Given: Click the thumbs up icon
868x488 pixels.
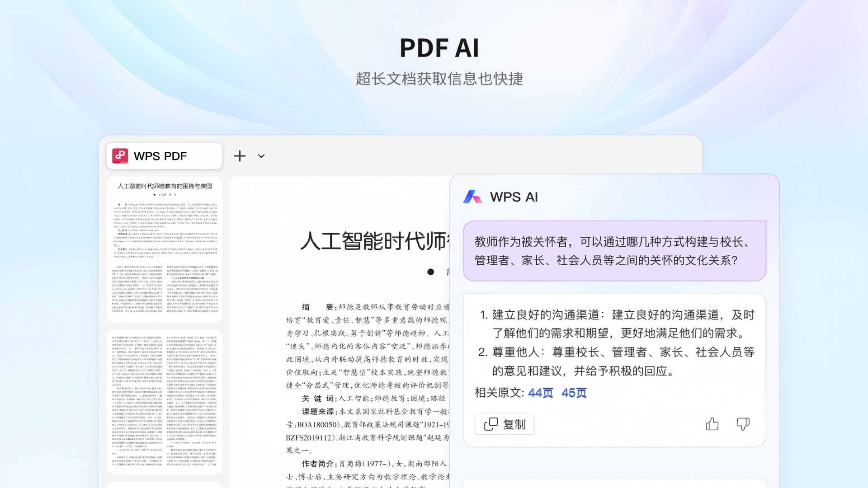Looking at the screenshot, I should pyautogui.click(x=712, y=424).
